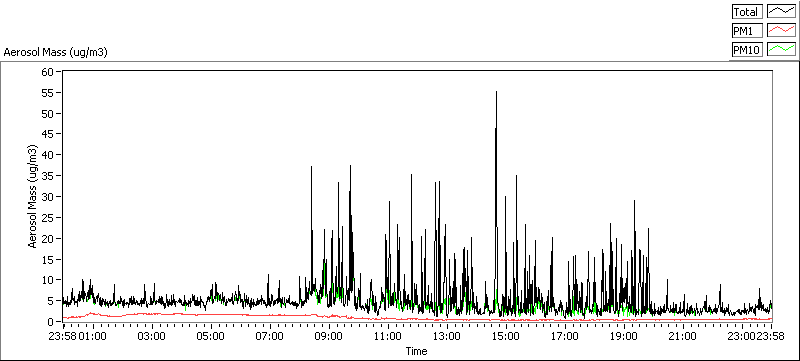Image resolution: width=800 pixels, height=361 pixels.
Task: Open the Total black line style swatch
Action: (782, 12)
